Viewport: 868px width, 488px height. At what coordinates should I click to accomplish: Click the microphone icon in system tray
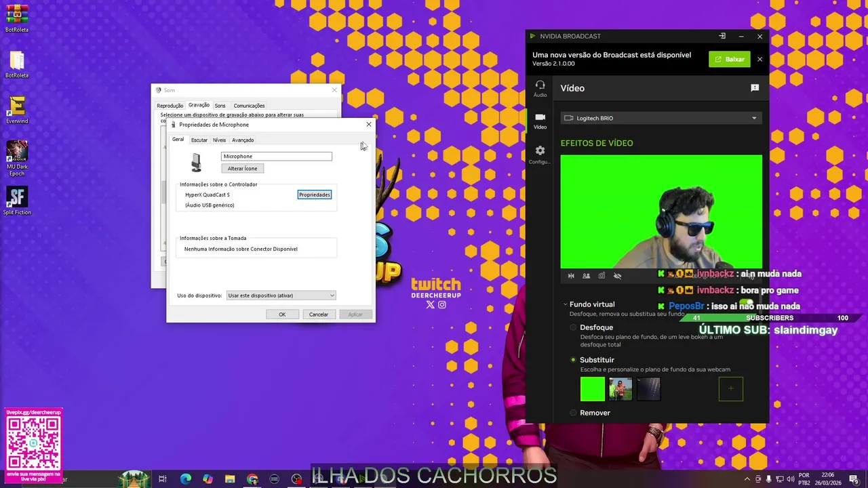[x=769, y=479]
